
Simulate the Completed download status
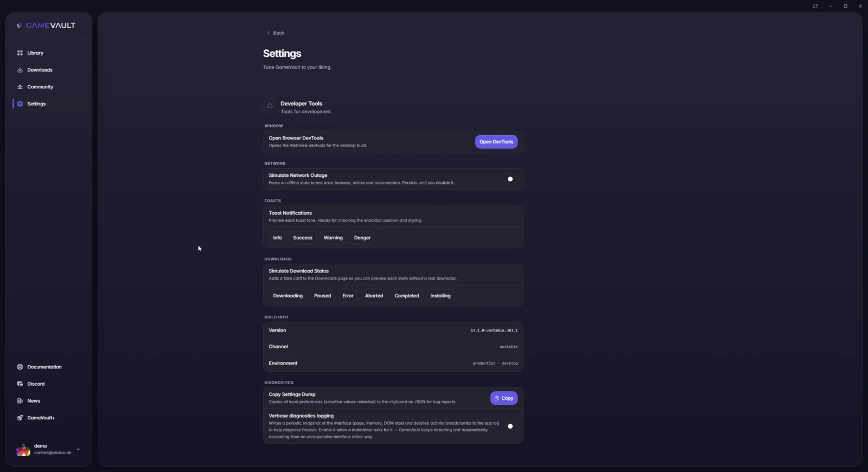point(406,296)
